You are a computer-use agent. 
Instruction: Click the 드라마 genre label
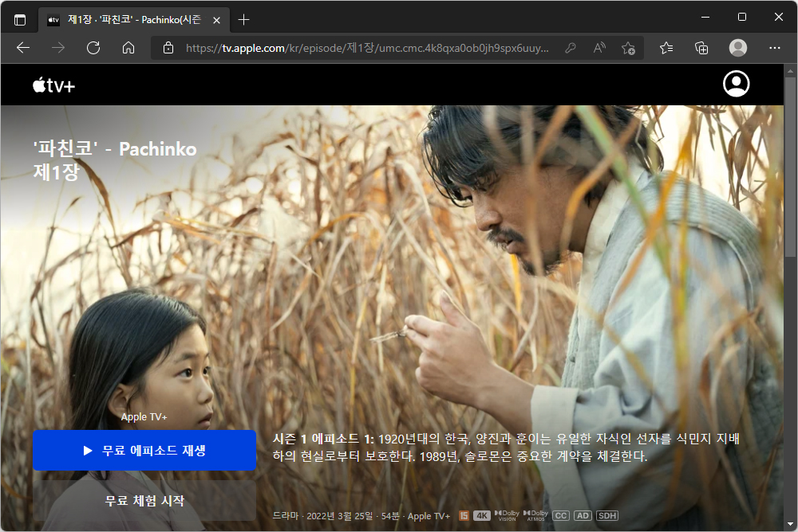click(285, 516)
